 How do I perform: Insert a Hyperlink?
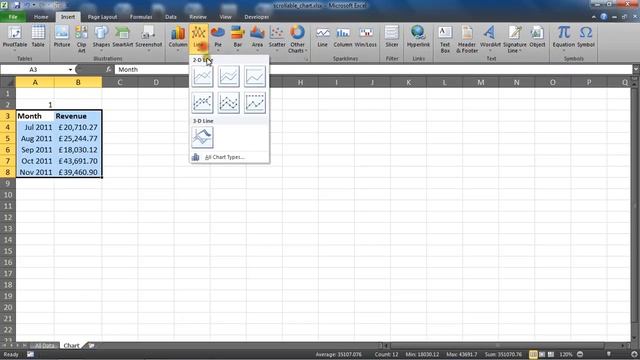tap(418, 37)
